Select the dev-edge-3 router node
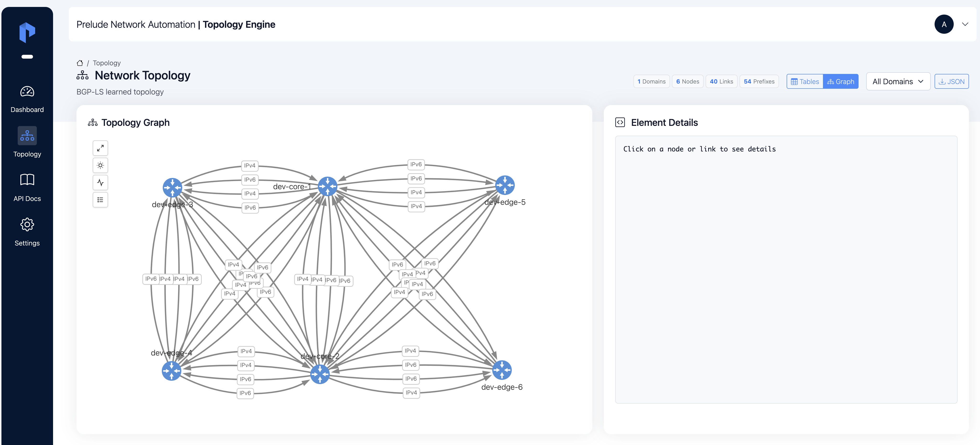The image size is (980, 445). point(172,187)
